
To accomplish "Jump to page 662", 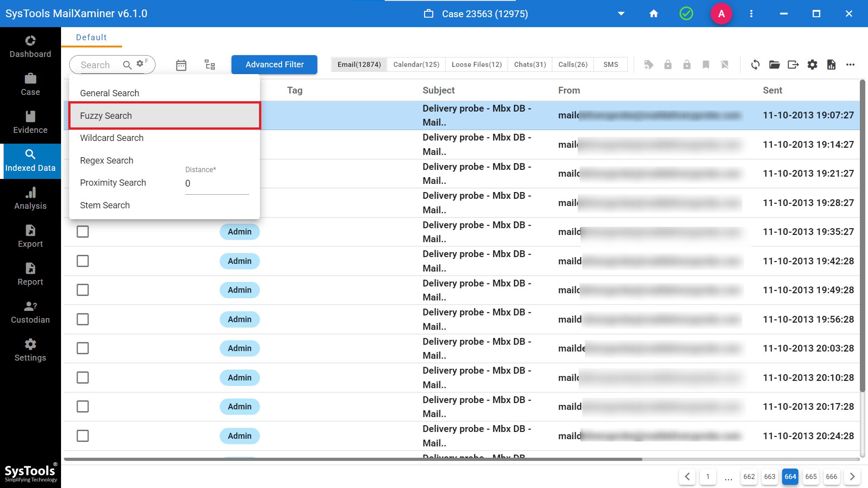I will pos(749,477).
